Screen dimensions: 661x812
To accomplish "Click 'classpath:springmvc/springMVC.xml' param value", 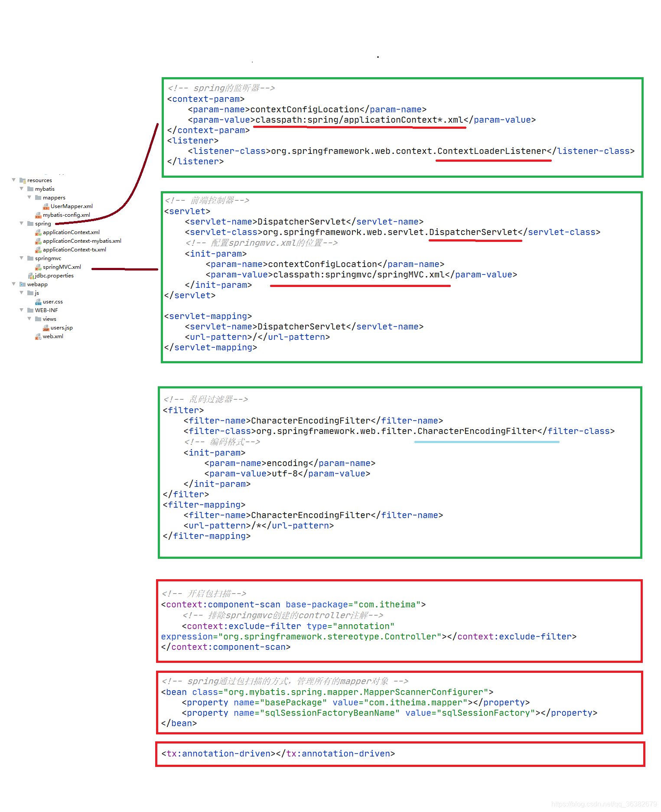I will tap(359, 275).
